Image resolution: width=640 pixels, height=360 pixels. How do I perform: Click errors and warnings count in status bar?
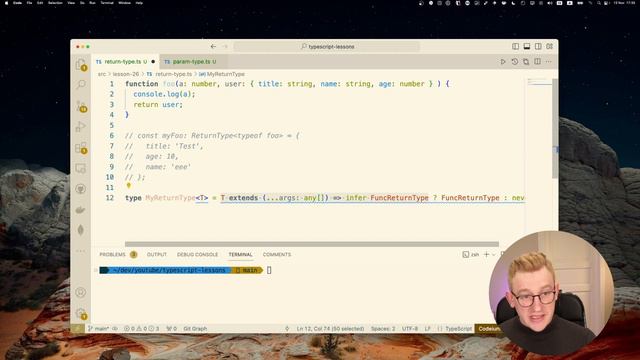coord(142,328)
